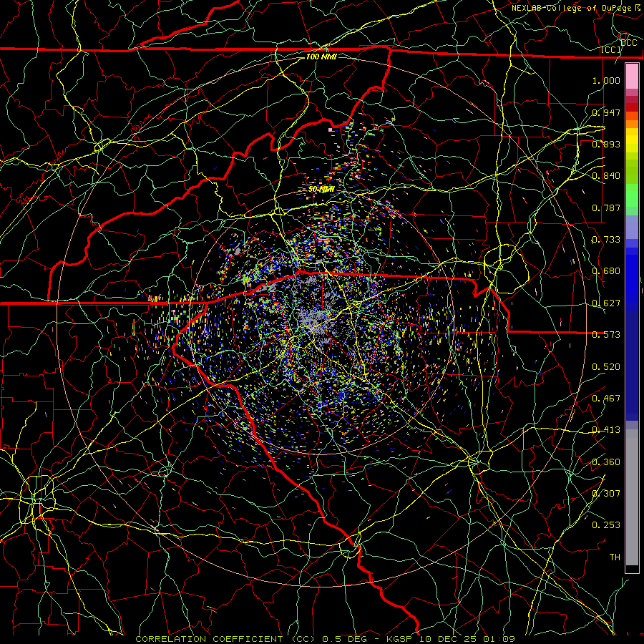The width and height of the screenshot is (644, 644).
Task: Click the 0.840 scale value
Action: click(606, 176)
